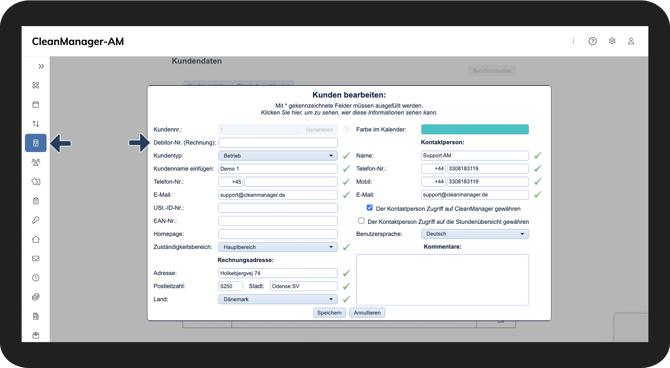Image resolution: width=670 pixels, height=368 pixels.
Task: Open the envelope icon in the sidebar
Action: tap(36, 259)
